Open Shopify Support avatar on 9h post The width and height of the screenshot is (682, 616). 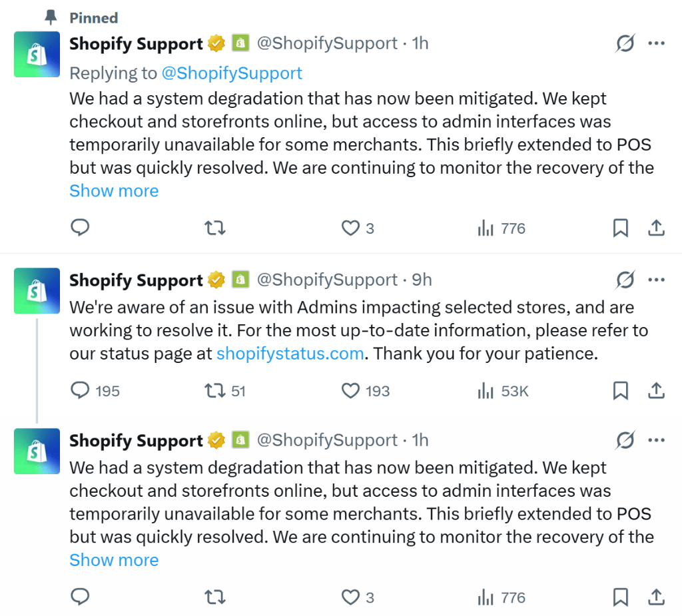[x=37, y=291]
